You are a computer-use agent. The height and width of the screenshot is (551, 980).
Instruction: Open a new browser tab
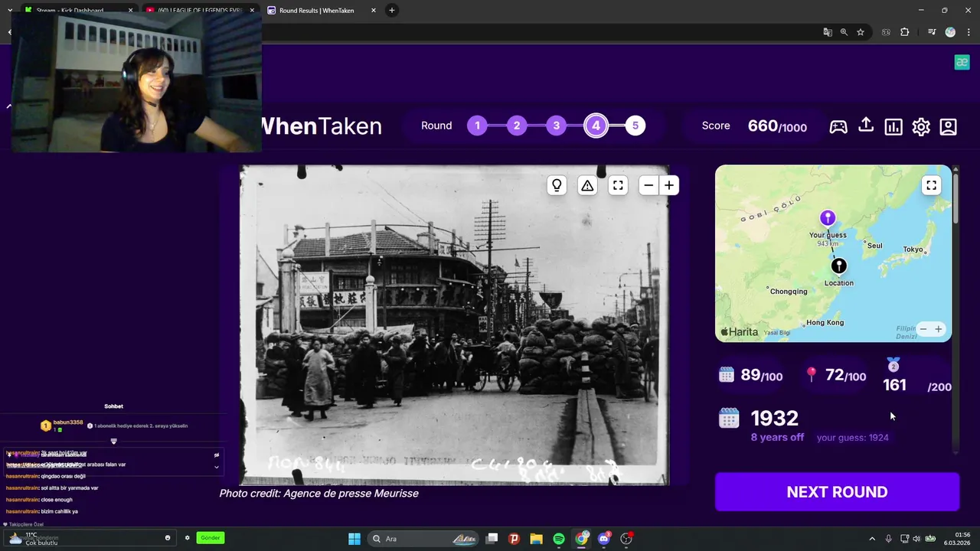pyautogui.click(x=392, y=11)
